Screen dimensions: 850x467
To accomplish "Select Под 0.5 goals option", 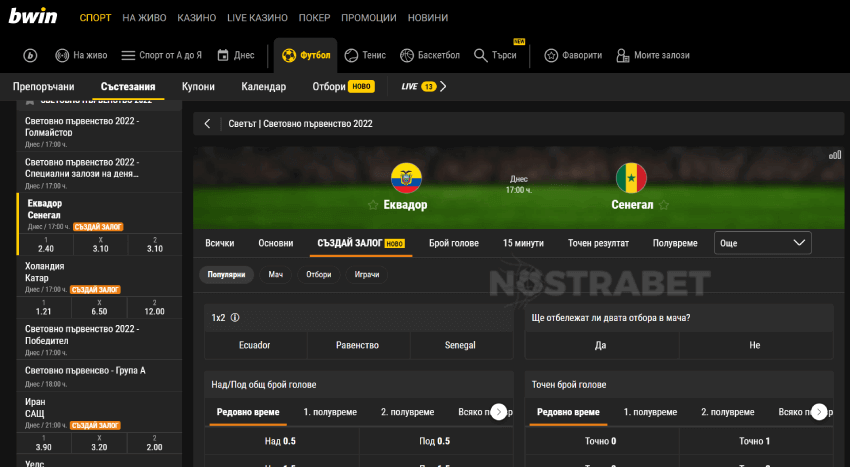I will pos(435,441).
